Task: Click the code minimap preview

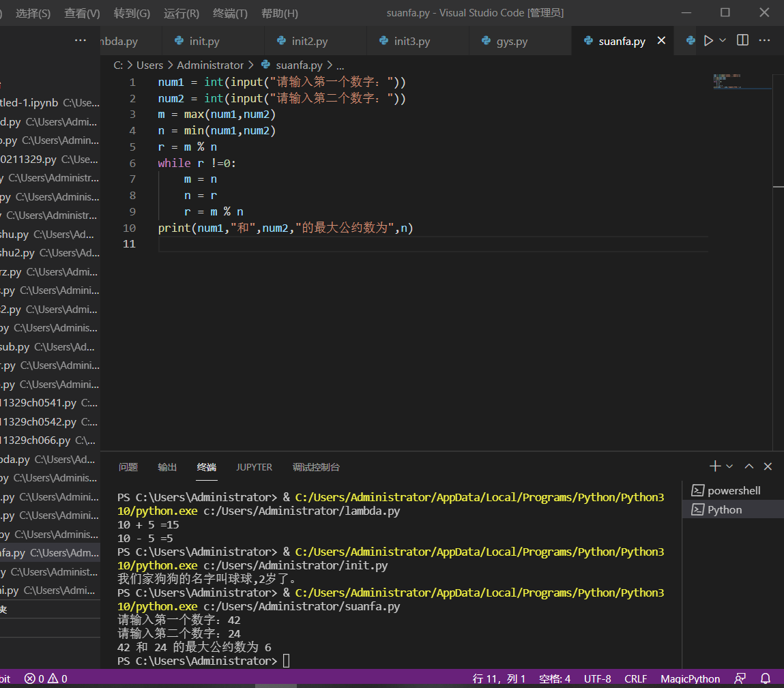Action: [x=727, y=81]
